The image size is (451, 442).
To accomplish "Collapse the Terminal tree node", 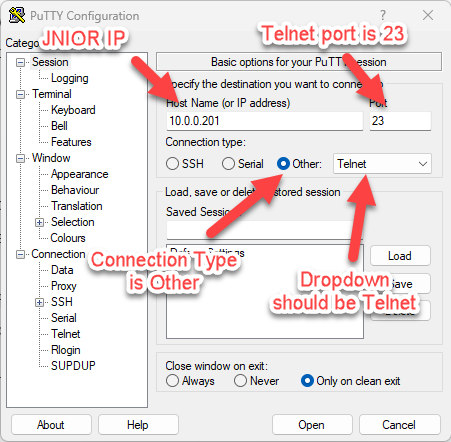I will click(x=20, y=94).
